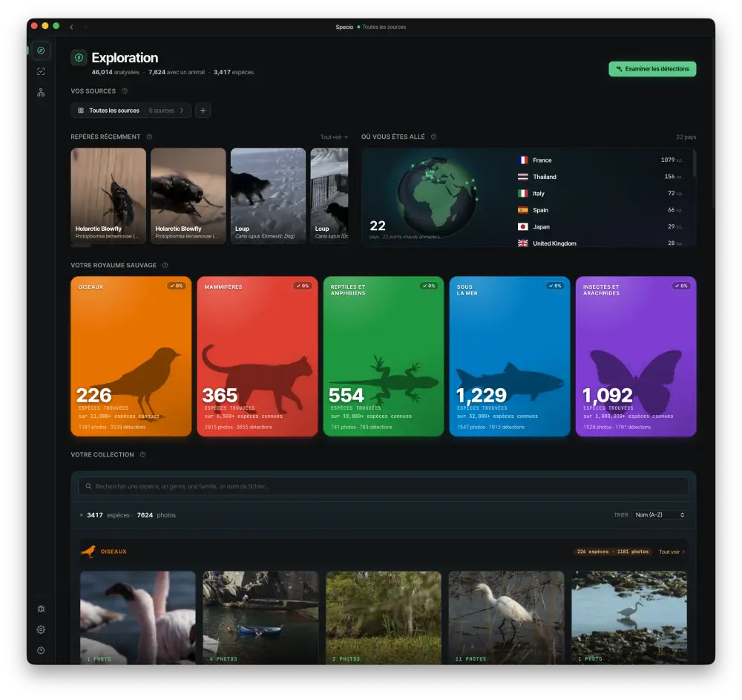
Task: Click the globe map
Action: (x=437, y=197)
